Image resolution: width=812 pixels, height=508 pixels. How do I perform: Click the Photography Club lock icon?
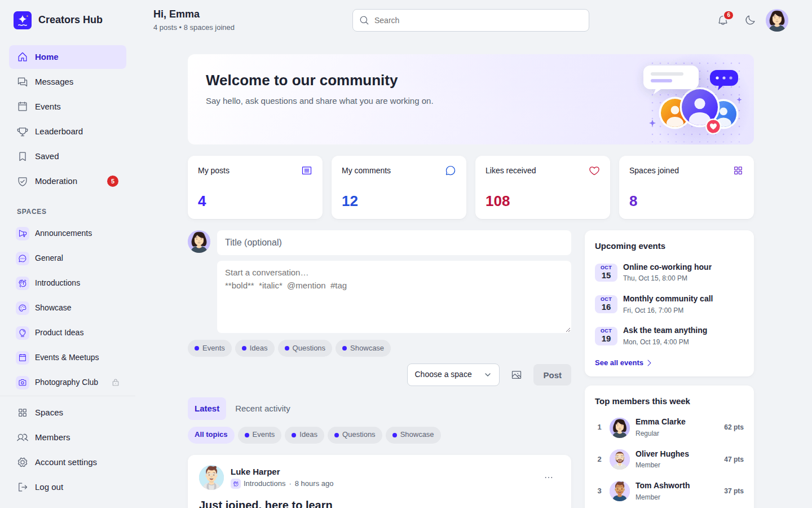click(116, 382)
